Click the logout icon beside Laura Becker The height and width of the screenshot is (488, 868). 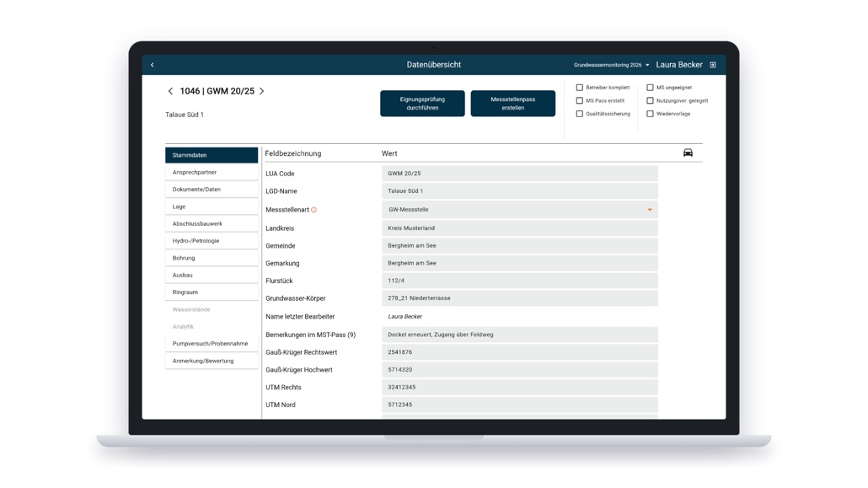(x=713, y=65)
